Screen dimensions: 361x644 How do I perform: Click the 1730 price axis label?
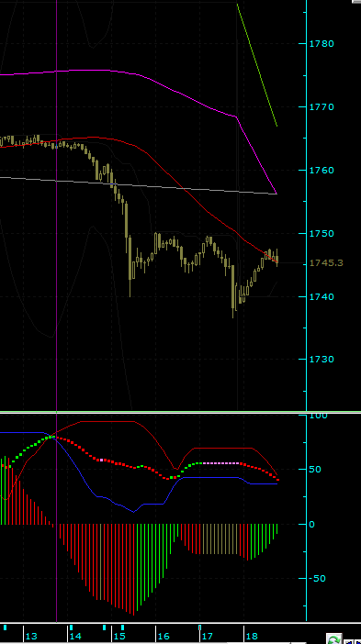pos(322,359)
